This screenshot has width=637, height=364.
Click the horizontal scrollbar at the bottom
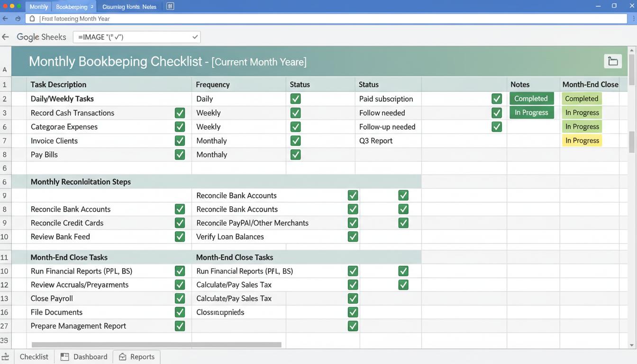click(156, 345)
